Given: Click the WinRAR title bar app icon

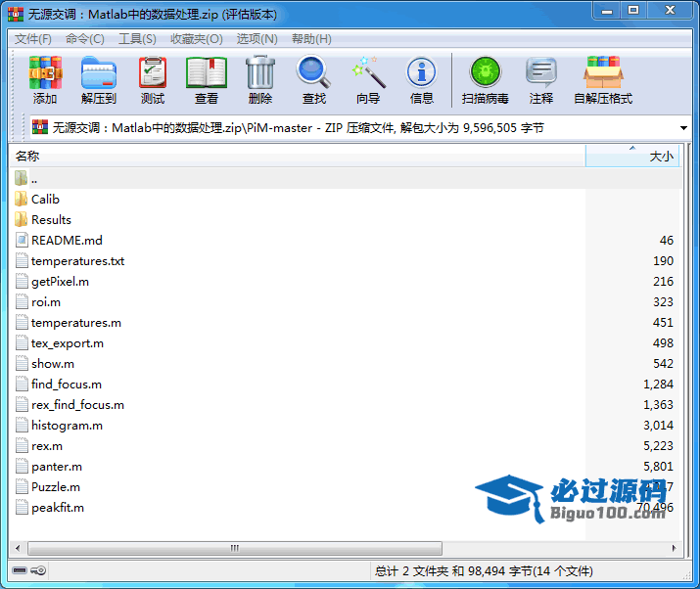Looking at the screenshot, I should pos(16,15).
